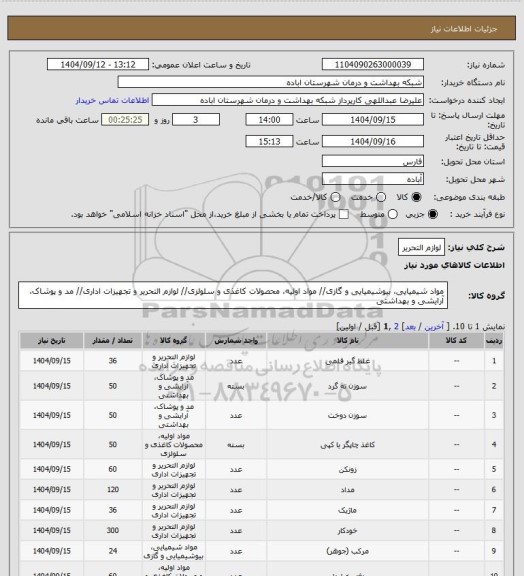Click unit بسته in the سوزن ته گرد row

click(236, 386)
